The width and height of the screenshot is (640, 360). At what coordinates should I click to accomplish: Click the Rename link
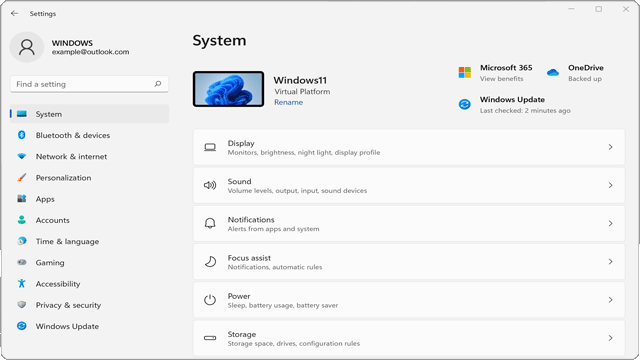point(288,102)
